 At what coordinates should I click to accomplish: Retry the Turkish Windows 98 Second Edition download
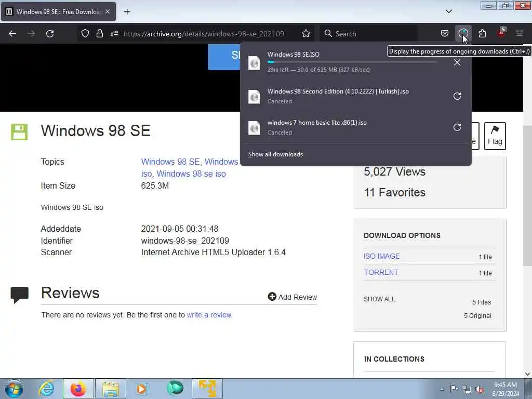457,96
